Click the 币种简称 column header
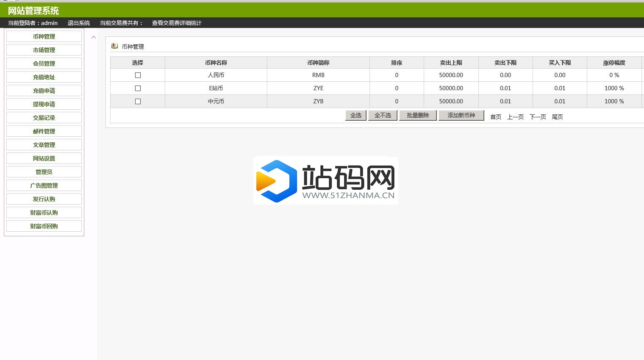 [319, 63]
